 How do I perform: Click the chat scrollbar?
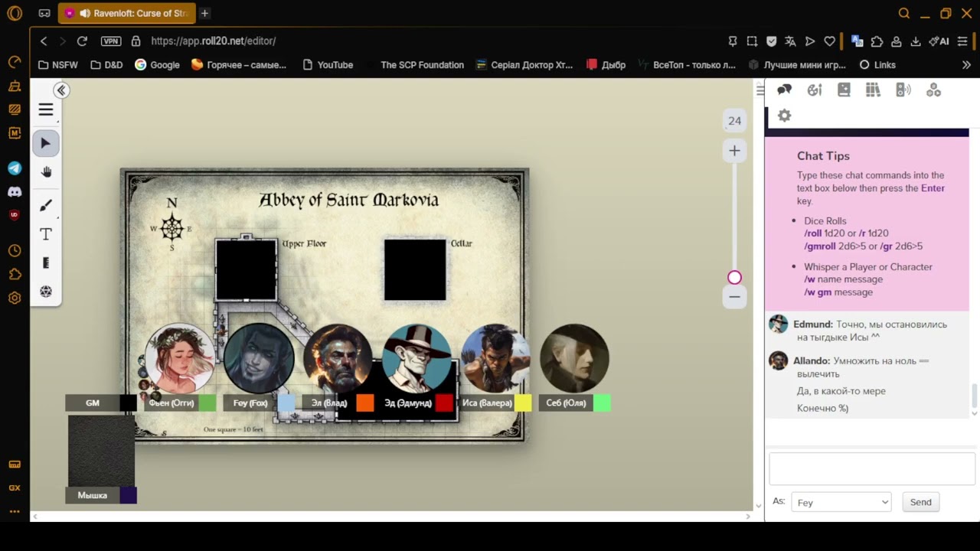pyautogui.click(x=975, y=396)
